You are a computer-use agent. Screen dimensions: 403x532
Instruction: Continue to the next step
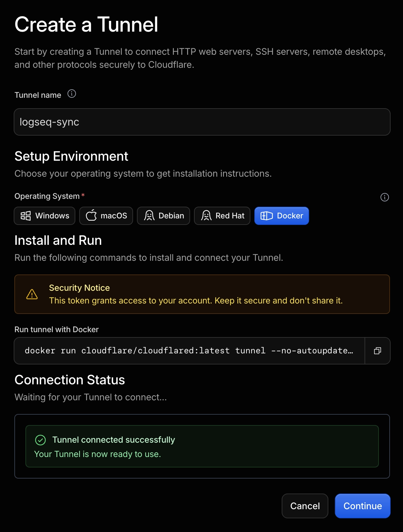click(363, 506)
